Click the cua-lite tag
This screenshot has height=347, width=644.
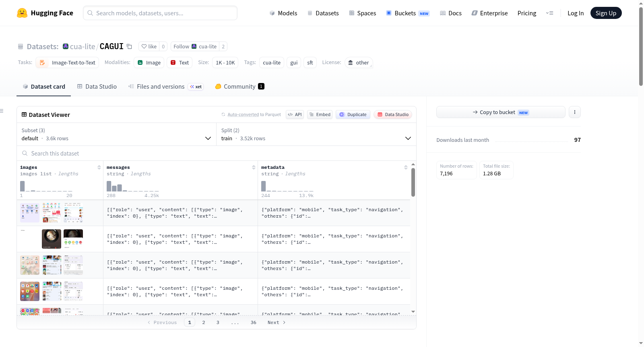272,62
